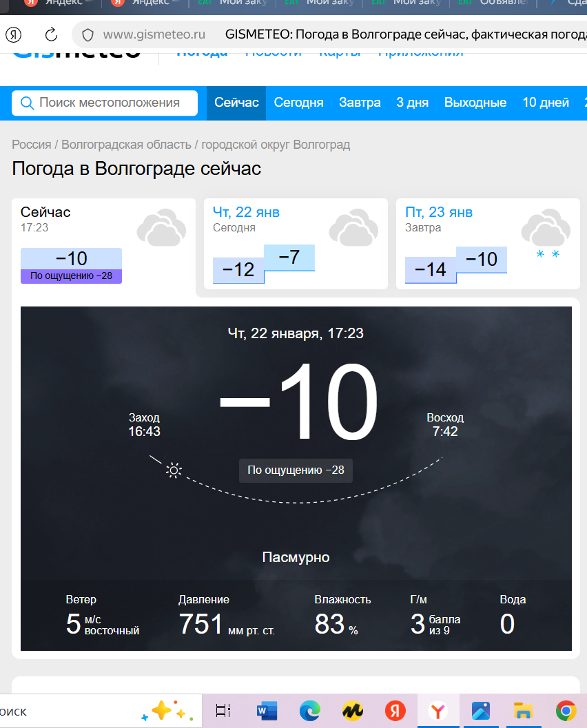The height and width of the screenshot is (728, 587).
Task: Open Google Chrome from the taskbar
Action: 566,711
